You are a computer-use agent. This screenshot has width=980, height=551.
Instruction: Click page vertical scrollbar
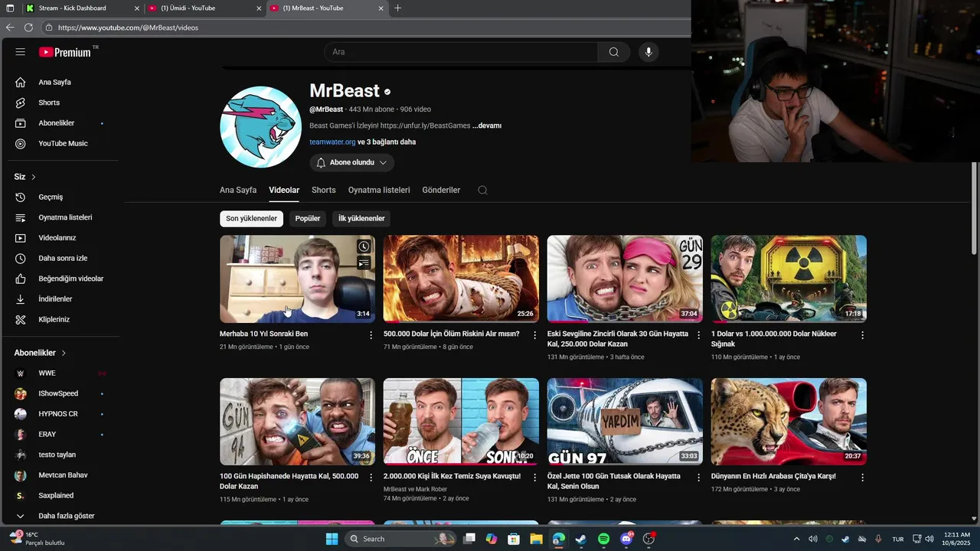point(975,208)
